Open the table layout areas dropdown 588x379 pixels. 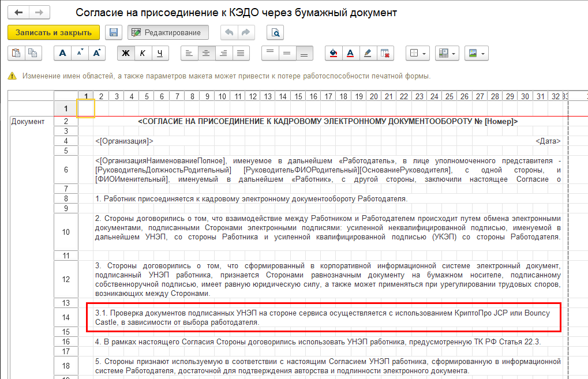tap(447, 53)
